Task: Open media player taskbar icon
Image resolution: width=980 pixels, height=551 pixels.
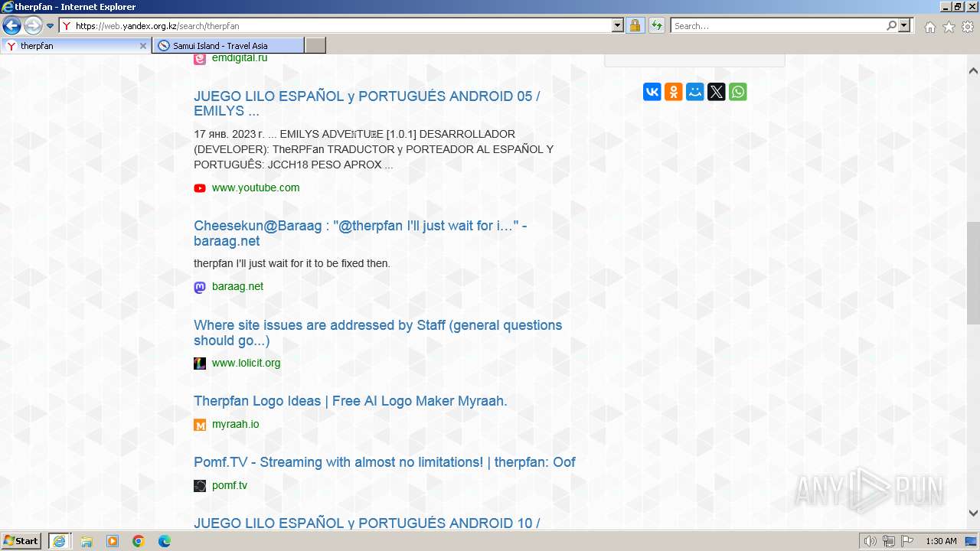Action: coord(113,541)
